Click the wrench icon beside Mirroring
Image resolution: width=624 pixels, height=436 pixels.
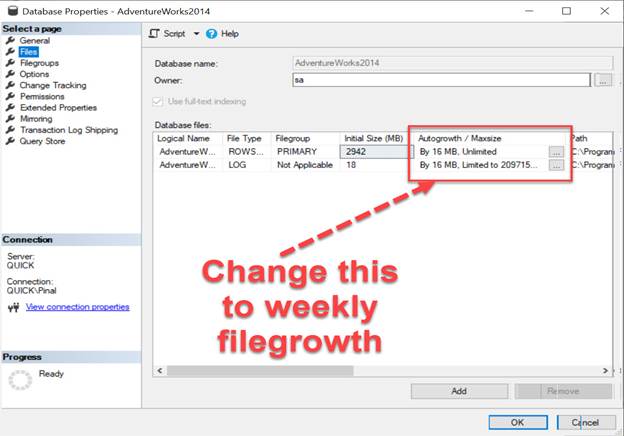pyautogui.click(x=10, y=118)
